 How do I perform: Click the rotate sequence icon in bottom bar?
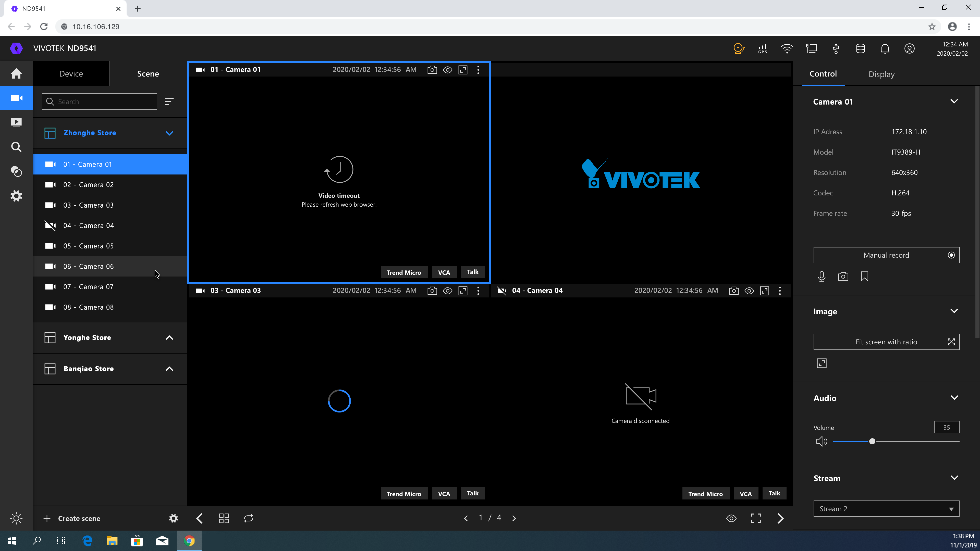[248, 518]
